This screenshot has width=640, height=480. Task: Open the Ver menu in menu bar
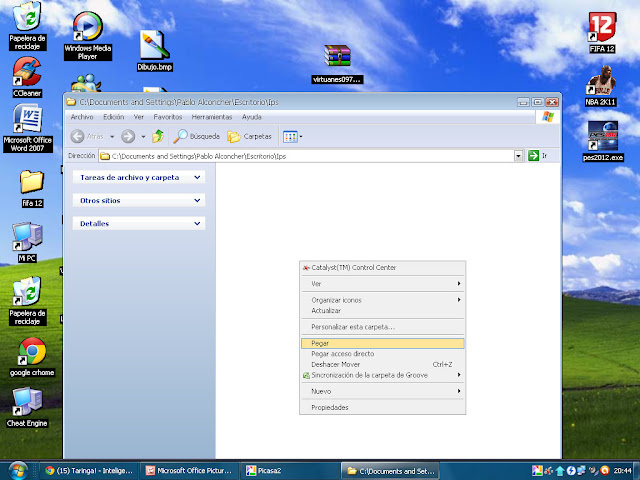pyautogui.click(x=139, y=117)
